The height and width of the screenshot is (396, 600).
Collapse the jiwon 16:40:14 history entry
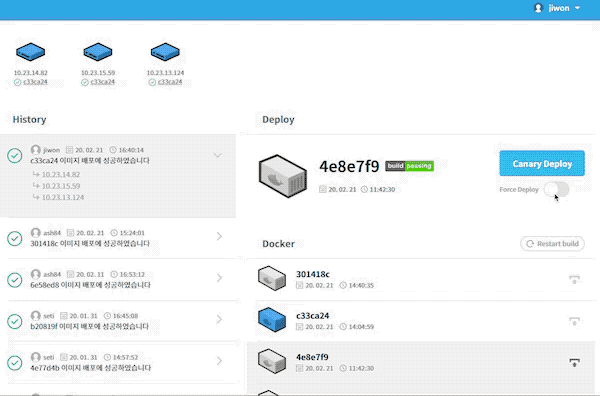click(x=217, y=155)
